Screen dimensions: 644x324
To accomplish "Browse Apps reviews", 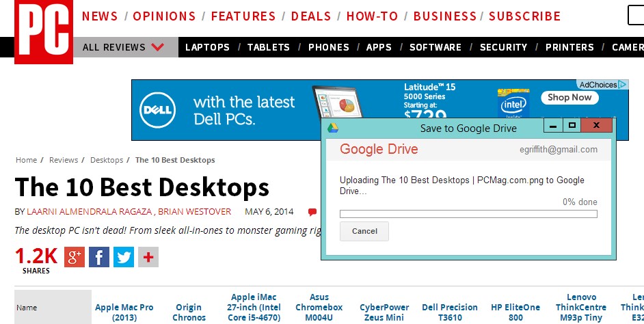I will 379,47.
